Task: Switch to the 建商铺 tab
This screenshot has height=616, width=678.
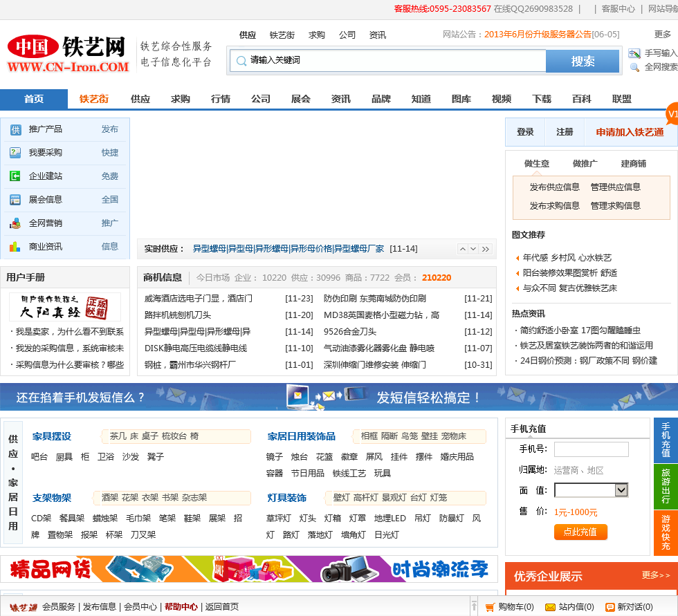Action: pos(634,164)
